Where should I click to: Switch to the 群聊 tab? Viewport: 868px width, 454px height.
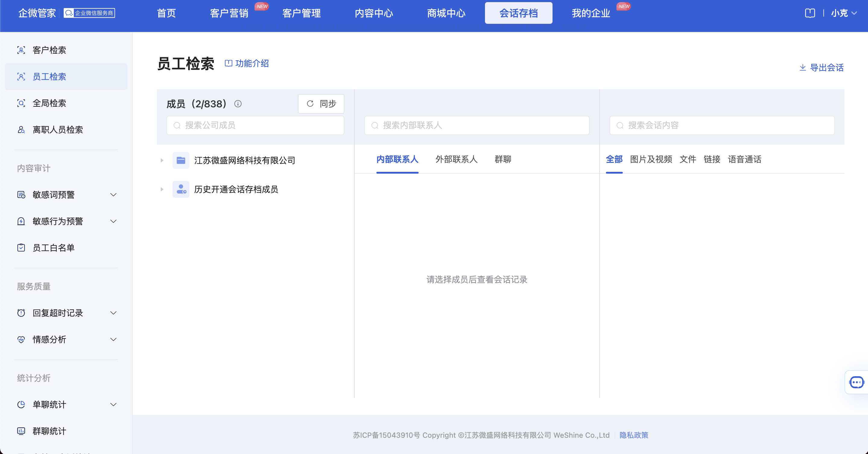503,159
